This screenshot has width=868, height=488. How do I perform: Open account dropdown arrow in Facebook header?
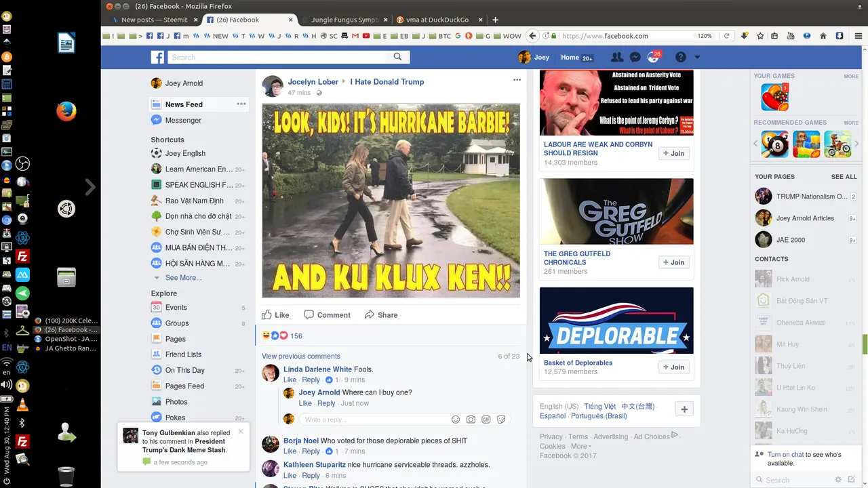click(x=696, y=58)
